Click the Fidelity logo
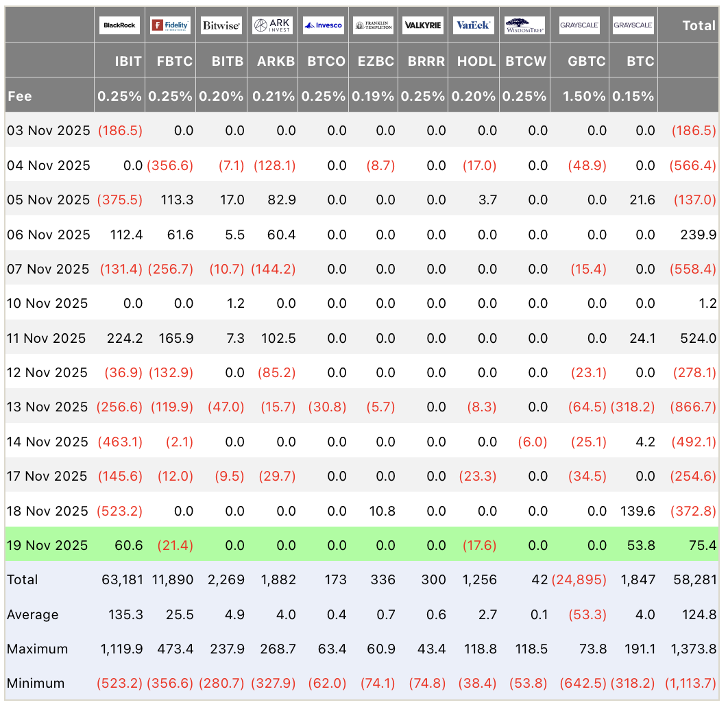Viewport: 728px width, 709px height. (170, 26)
